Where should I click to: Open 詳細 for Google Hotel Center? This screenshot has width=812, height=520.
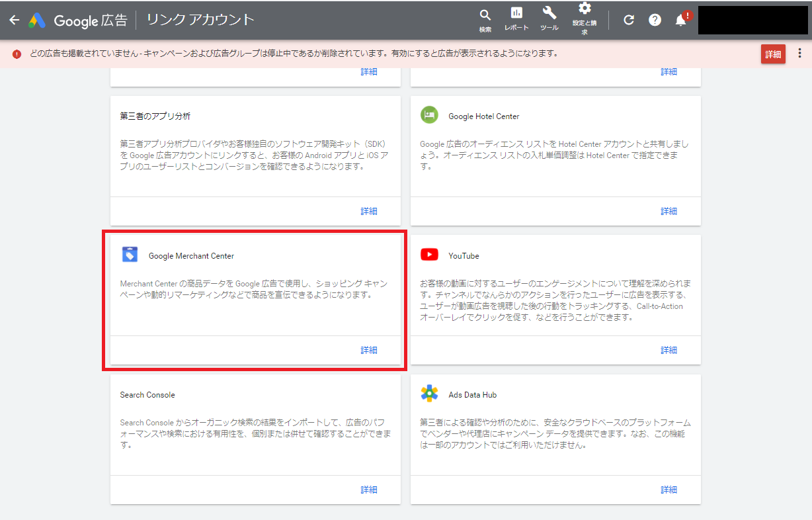pos(669,211)
